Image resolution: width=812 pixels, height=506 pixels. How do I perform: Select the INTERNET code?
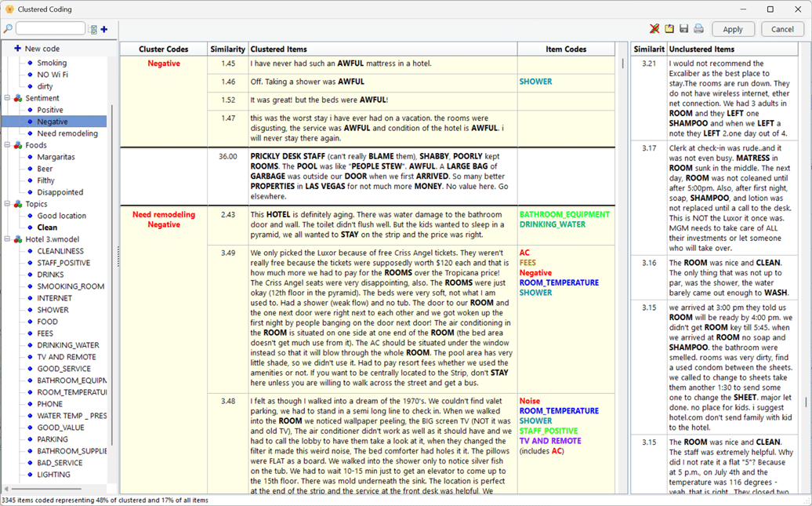click(54, 298)
